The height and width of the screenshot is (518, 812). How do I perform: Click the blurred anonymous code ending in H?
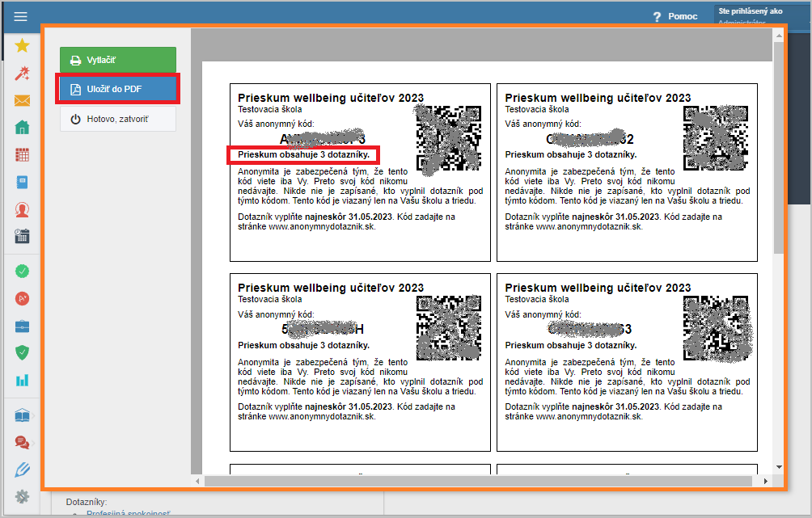323,329
